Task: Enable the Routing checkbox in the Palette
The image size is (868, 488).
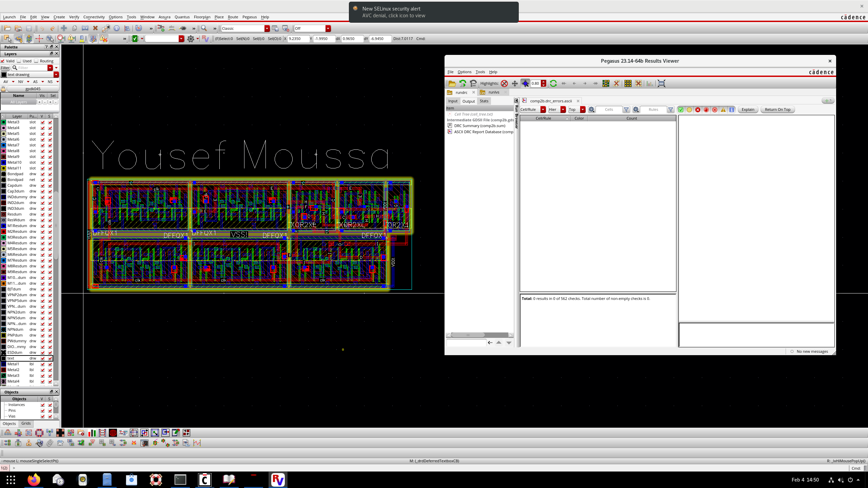Action: pyautogui.click(x=36, y=61)
